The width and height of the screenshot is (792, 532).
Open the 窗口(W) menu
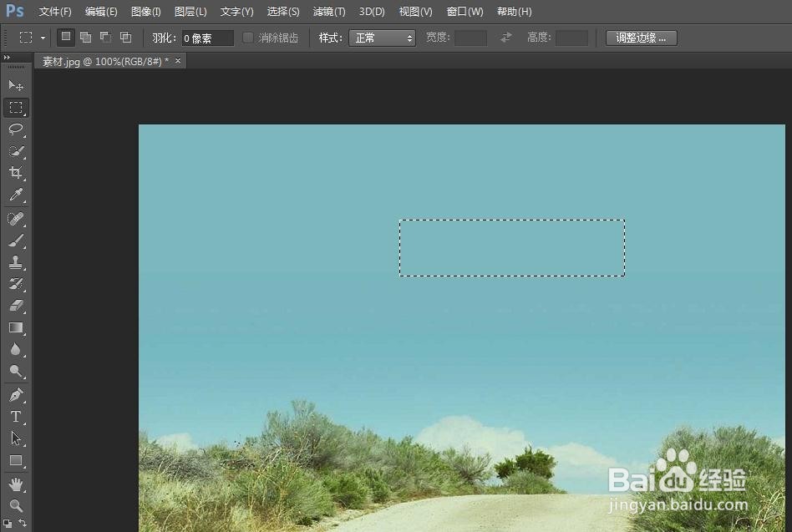(x=465, y=11)
